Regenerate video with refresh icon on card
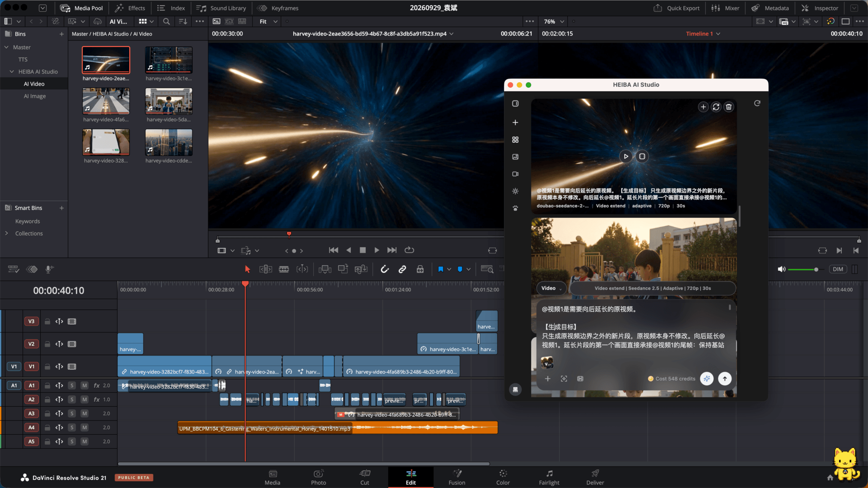 [x=716, y=107]
